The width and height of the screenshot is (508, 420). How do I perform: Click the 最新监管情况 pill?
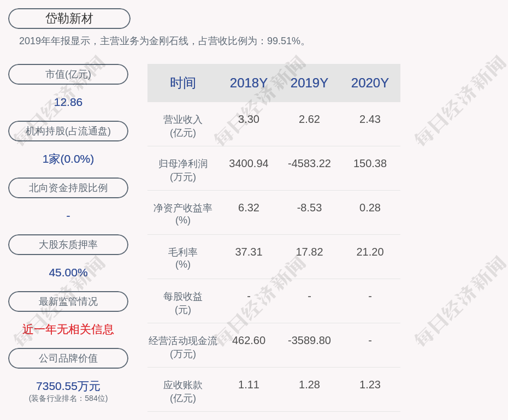pyautogui.click(x=68, y=301)
